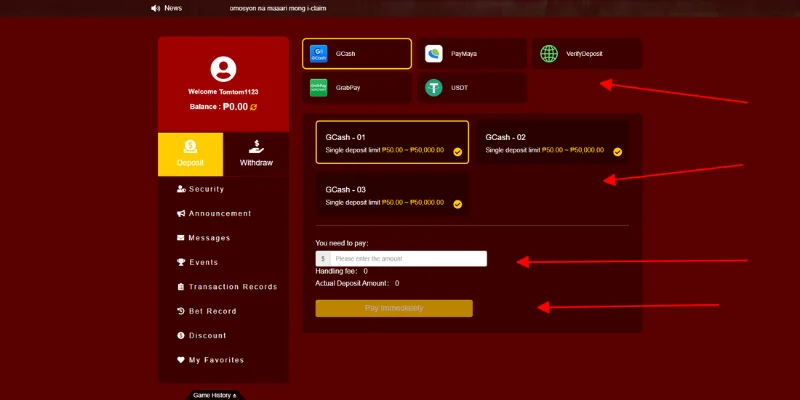This screenshot has width=800, height=400.
Task: Switch to the Deposit tab
Action: (190, 154)
